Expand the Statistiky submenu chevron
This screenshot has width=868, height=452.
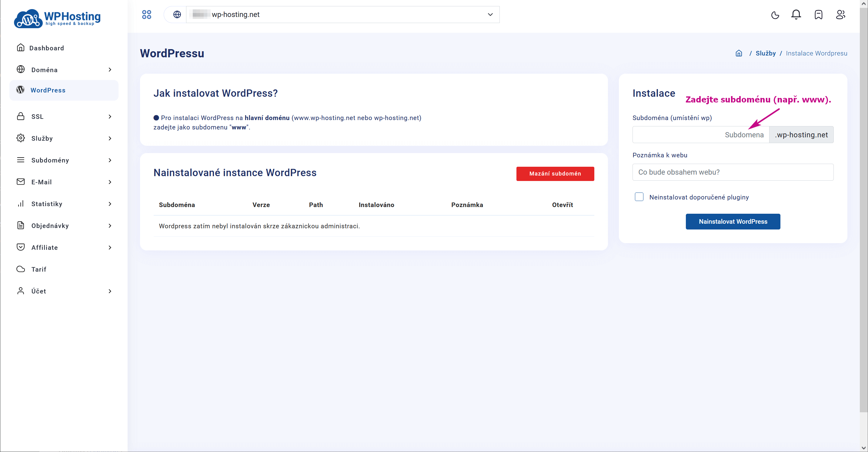[110, 204]
